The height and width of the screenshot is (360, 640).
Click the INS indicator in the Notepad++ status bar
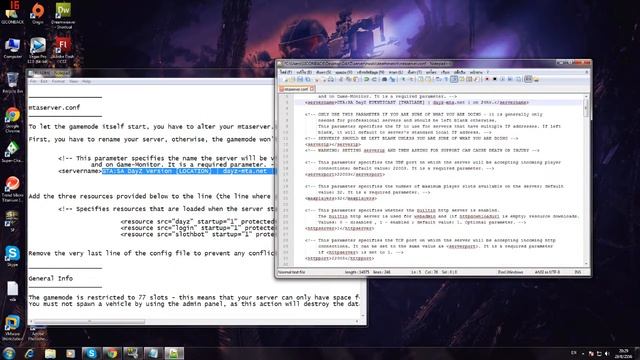point(578,272)
